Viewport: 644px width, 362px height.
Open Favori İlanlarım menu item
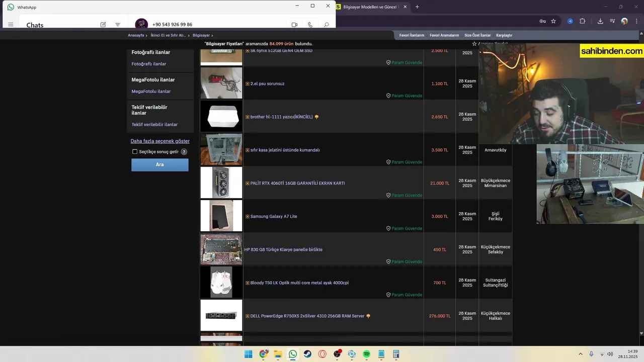click(412, 35)
